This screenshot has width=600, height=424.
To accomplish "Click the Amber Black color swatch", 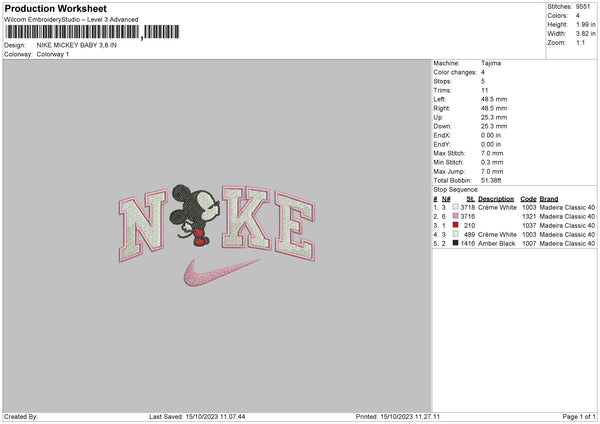I will pos(455,243).
